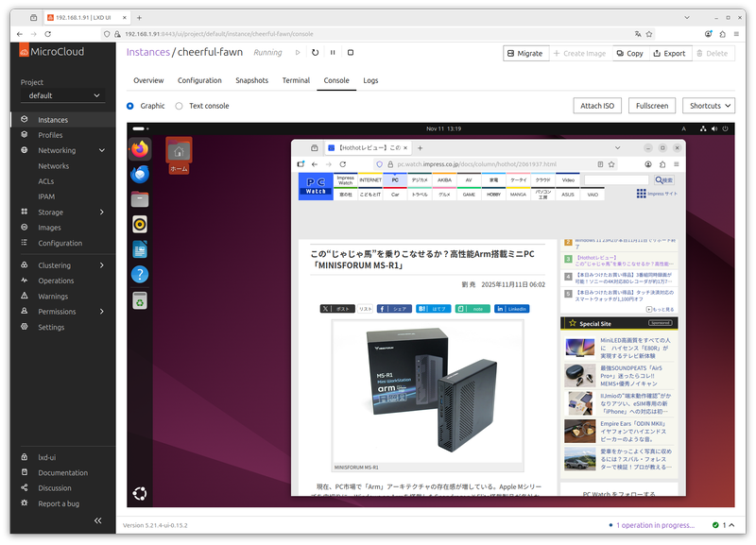Open the default project selector
This screenshot has height=545, width=756.
pyautogui.click(x=62, y=95)
